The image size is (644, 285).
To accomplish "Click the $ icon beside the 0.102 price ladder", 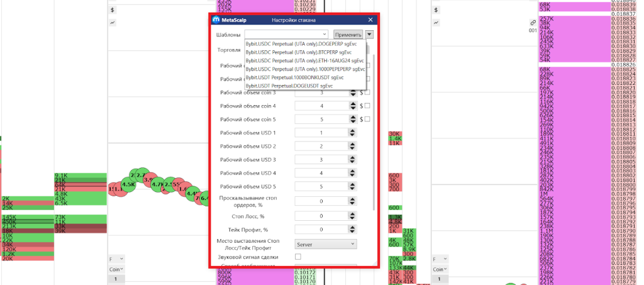I will (x=113, y=9).
